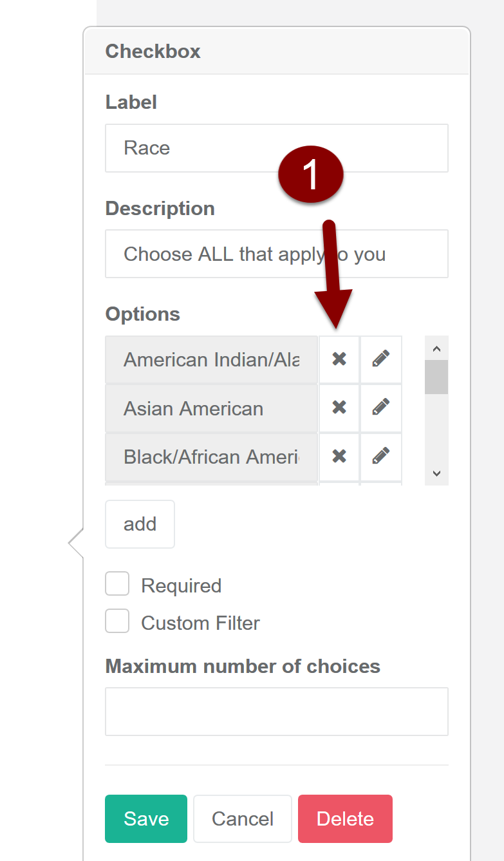The height and width of the screenshot is (861, 504).
Task: Save the checkbox field
Action: tap(146, 818)
